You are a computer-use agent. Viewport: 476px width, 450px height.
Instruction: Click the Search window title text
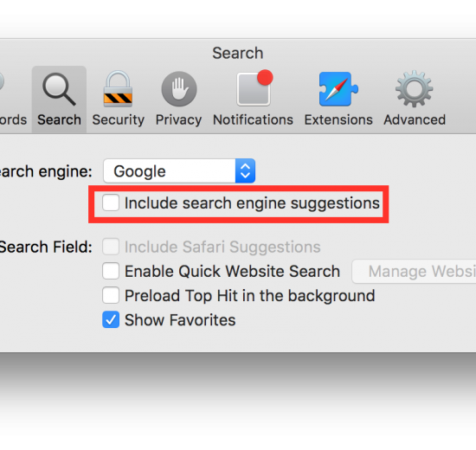click(x=238, y=53)
